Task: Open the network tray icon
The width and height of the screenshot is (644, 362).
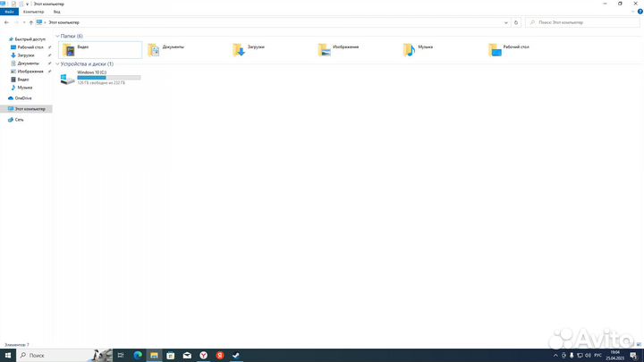Action: click(580, 356)
